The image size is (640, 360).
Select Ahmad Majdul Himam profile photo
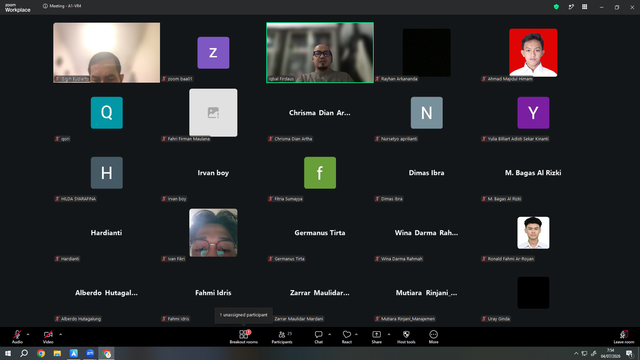pos(533,53)
